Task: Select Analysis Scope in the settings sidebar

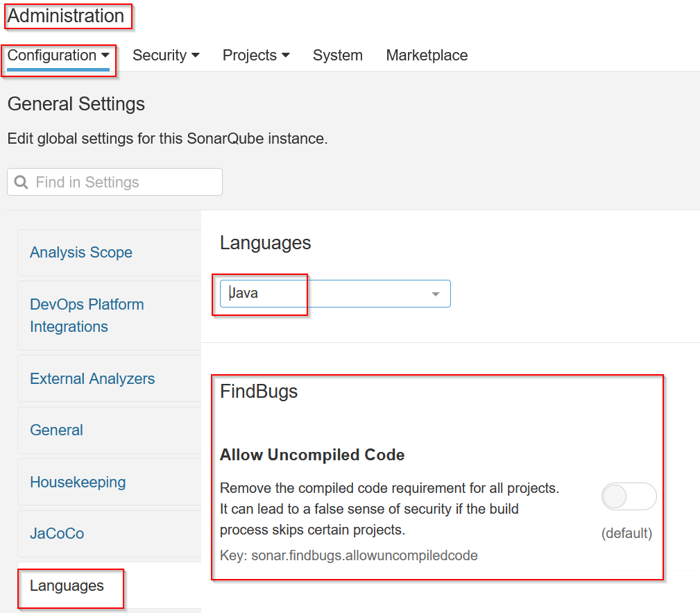Action: tap(81, 253)
